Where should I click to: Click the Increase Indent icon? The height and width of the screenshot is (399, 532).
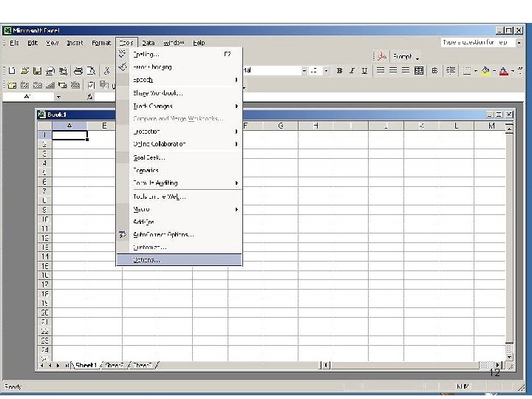pyautogui.click(x=451, y=71)
